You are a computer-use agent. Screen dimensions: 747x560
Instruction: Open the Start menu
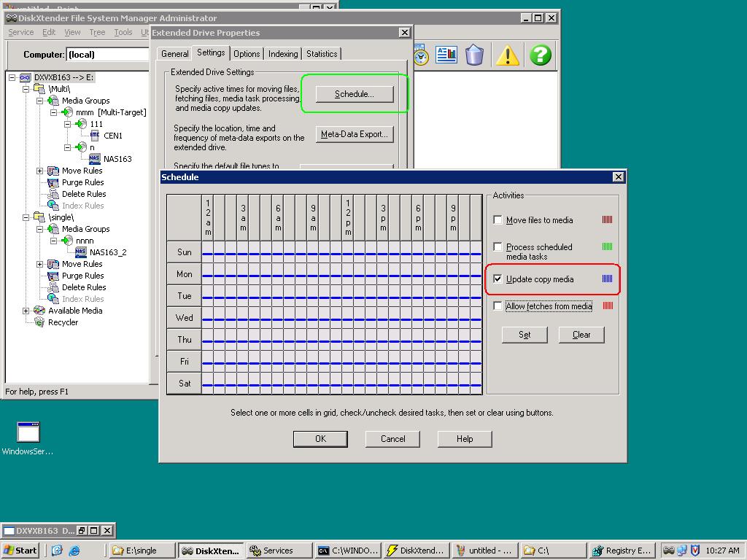click(x=20, y=551)
